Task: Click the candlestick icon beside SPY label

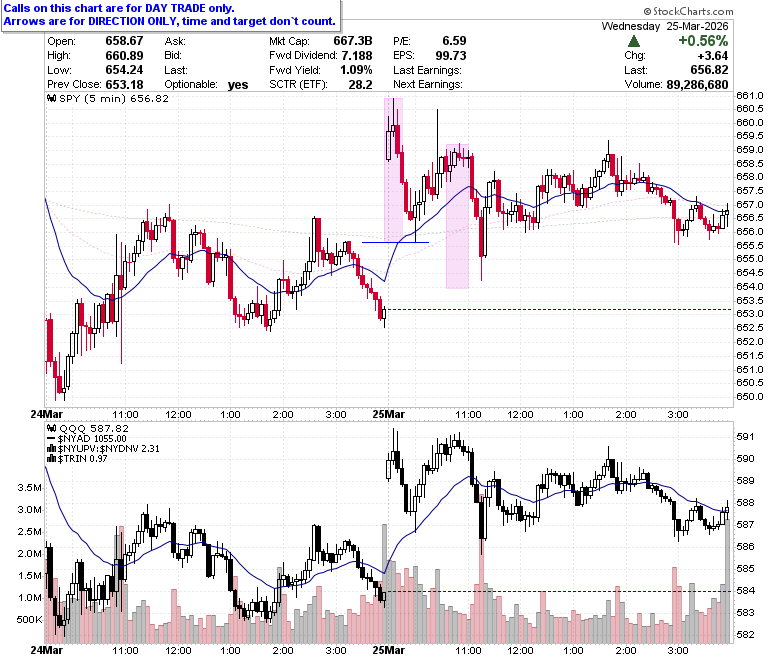Action: click(52, 98)
